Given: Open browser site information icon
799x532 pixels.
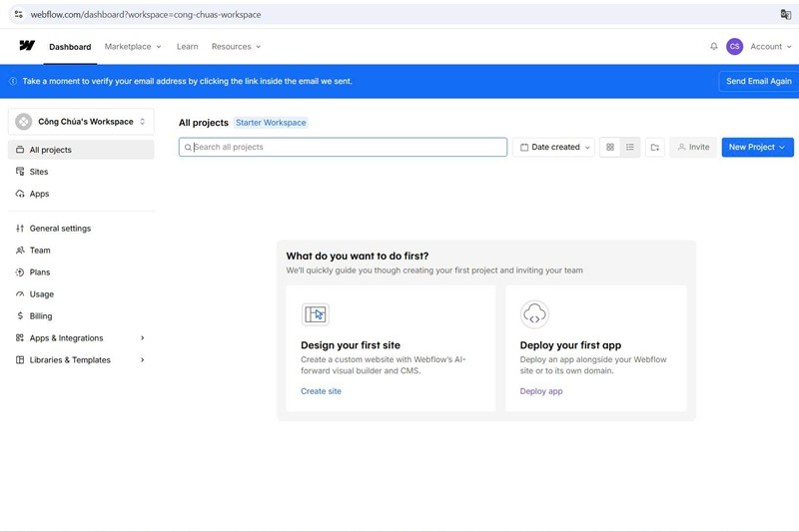Looking at the screenshot, I should point(19,14).
